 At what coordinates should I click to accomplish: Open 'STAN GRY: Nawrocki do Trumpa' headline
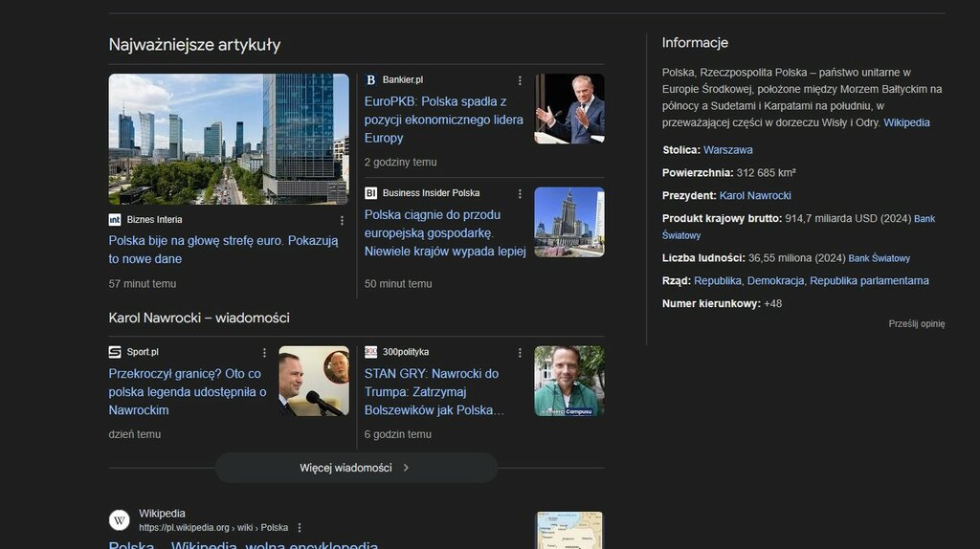(434, 392)
